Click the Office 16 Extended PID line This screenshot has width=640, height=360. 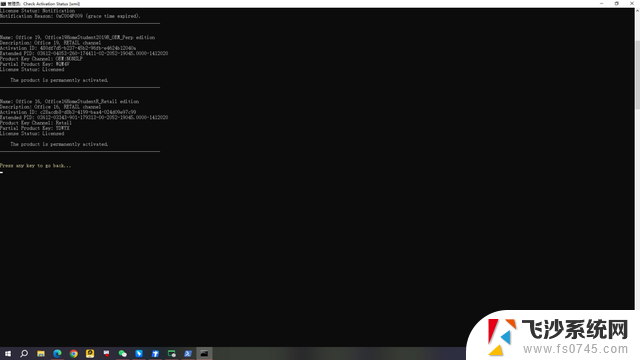click(84, 117)
